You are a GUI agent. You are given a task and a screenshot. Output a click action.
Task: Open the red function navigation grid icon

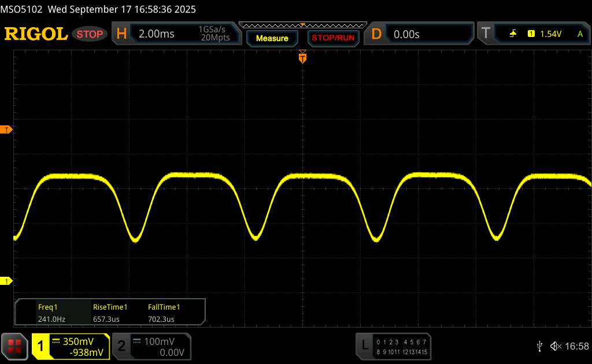coord(15,346)
